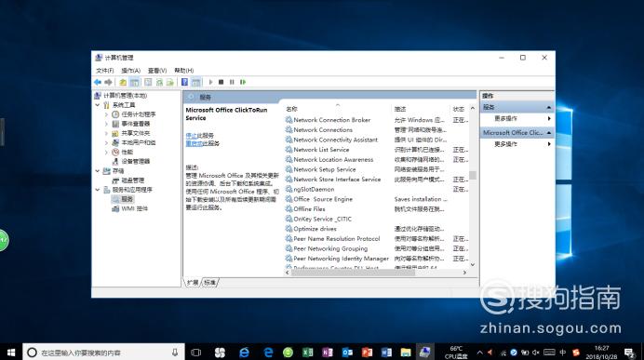Go up one level with folder icon

[123, 82]
